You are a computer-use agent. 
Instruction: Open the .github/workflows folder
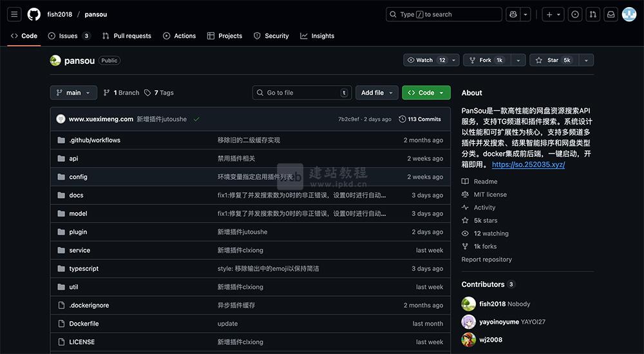tap(95, 140)
